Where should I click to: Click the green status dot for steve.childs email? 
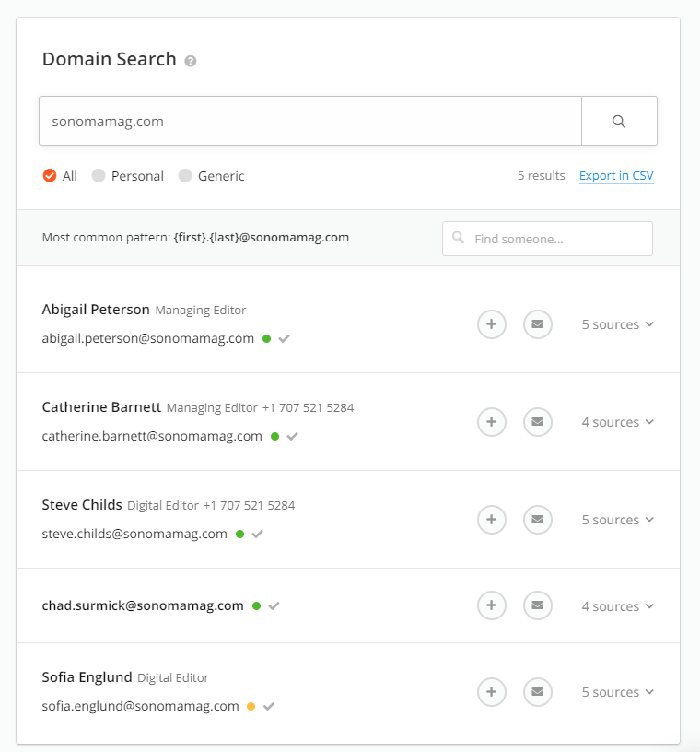point(239,534)
